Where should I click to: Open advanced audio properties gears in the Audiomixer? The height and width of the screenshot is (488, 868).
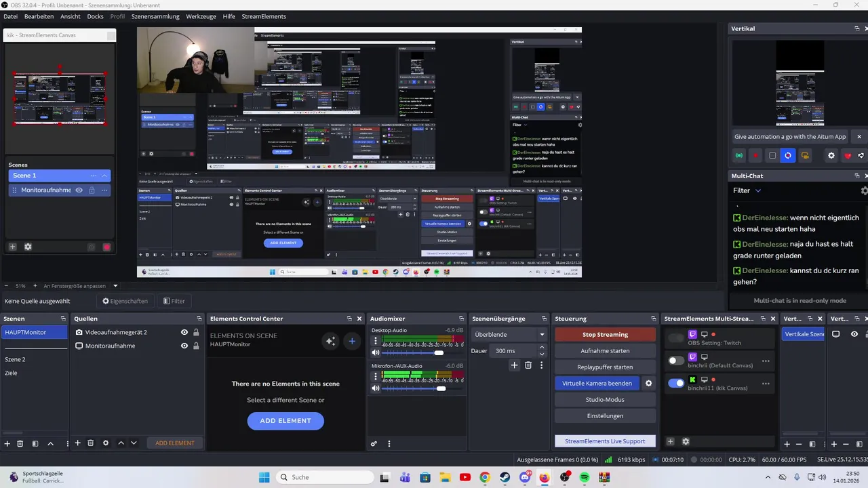[374, 444]
